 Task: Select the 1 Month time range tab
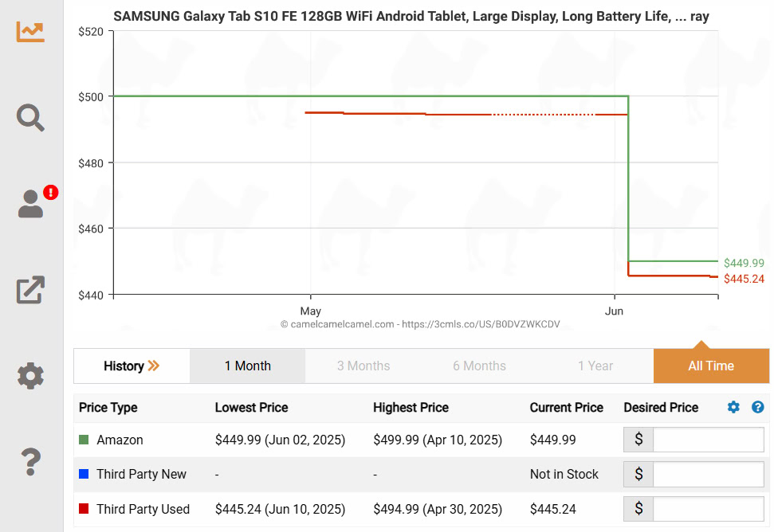(x=247, y=366)
